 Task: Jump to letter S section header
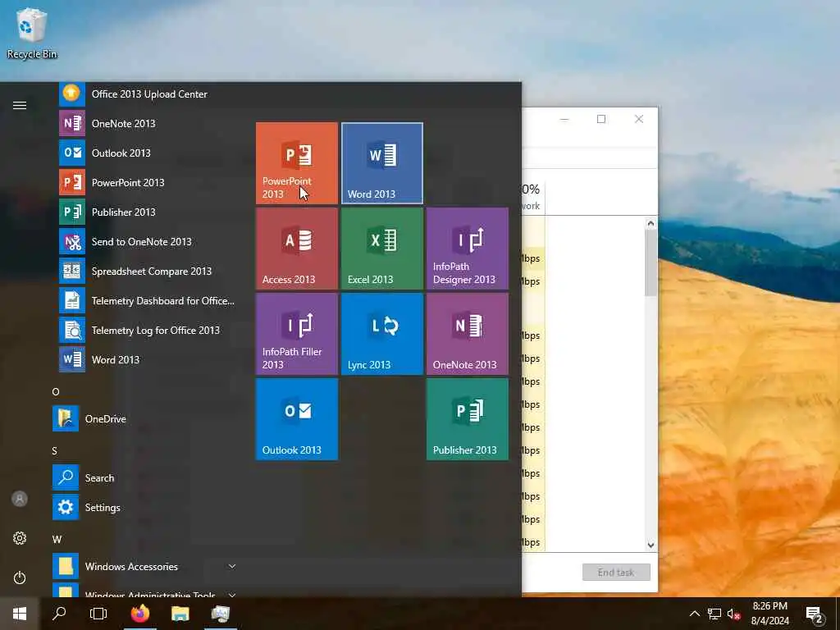(x=55, y=451)
